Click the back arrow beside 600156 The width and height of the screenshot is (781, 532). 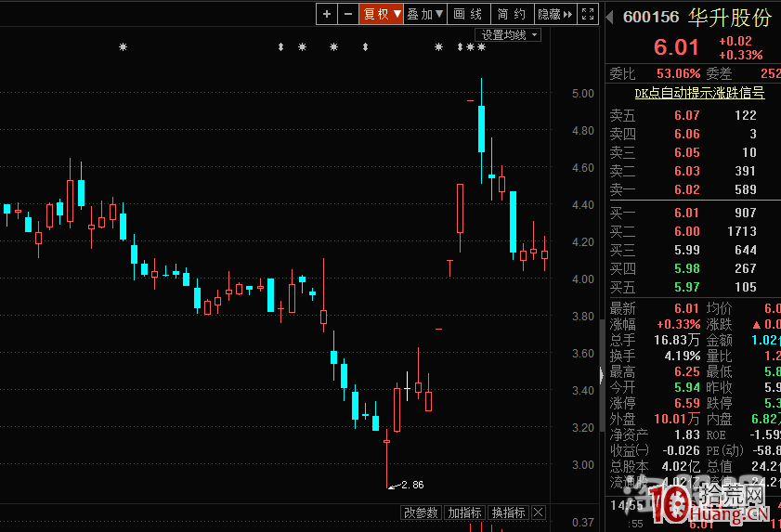(x=609, y=18)
